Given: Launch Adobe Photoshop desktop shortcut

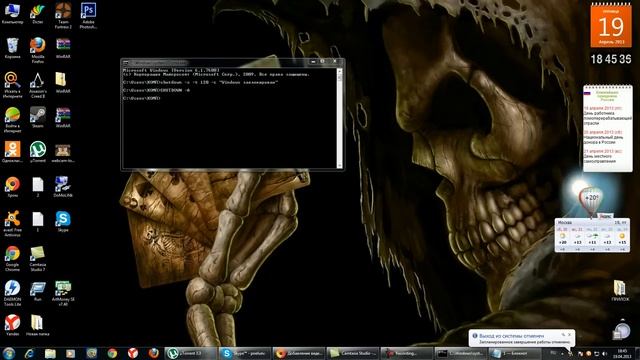Looking at the screenshot, I should point(88,16).
